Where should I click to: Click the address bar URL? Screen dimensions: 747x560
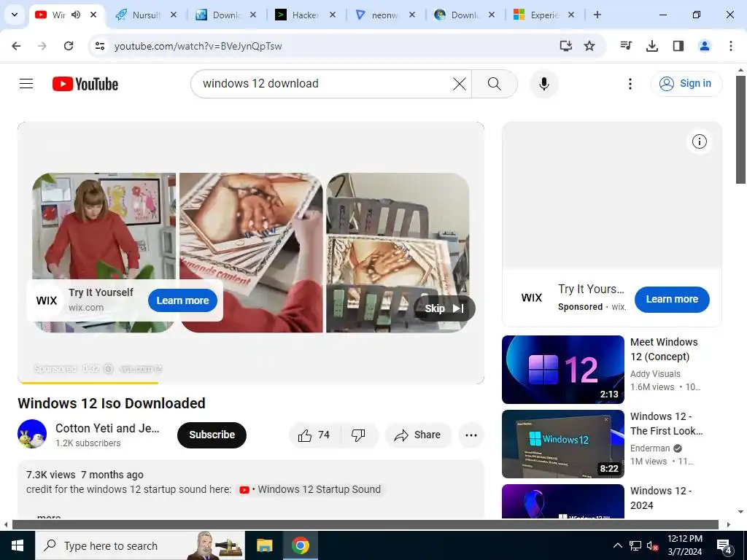click(x=198, y=46)
